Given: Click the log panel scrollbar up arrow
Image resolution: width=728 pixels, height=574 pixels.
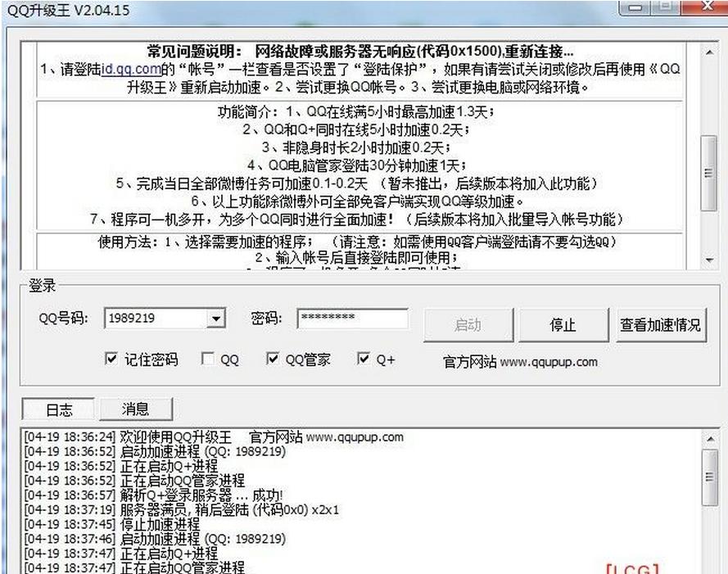Looking at the screenshot, I should point(710,438).
